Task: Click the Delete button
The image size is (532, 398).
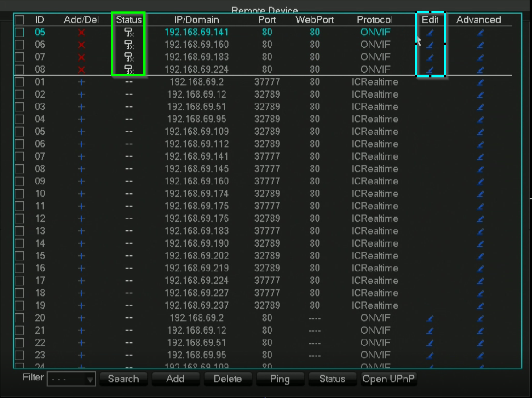Action: [228, 379]
